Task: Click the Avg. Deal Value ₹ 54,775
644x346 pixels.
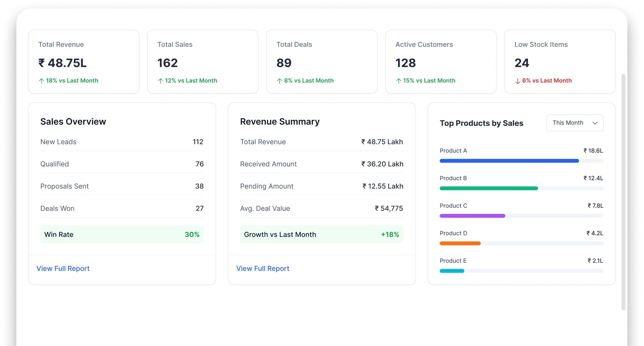Action: point(389,209)
